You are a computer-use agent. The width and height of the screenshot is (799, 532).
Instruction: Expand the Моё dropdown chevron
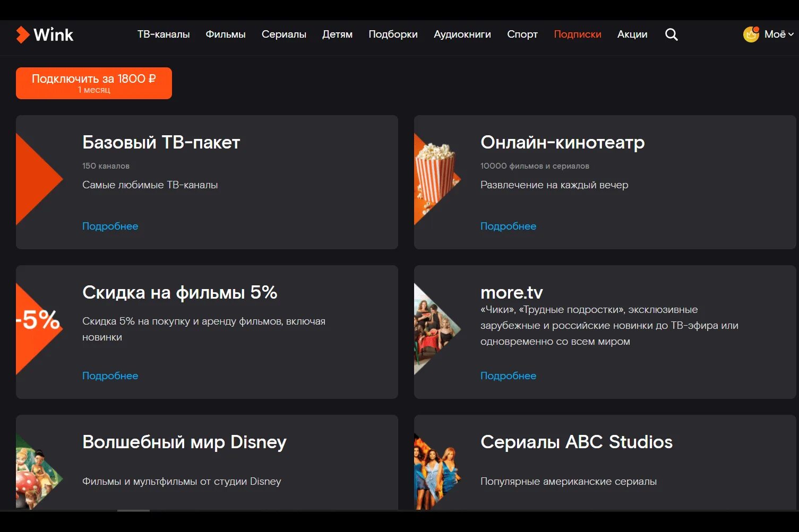coord(791,34)
